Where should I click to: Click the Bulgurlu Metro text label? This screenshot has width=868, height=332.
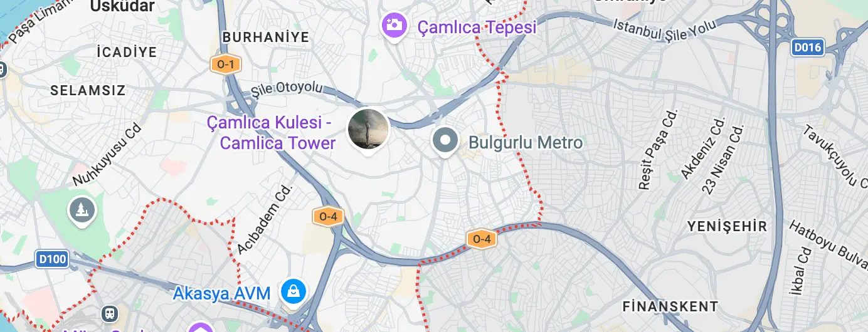point(526,142)
